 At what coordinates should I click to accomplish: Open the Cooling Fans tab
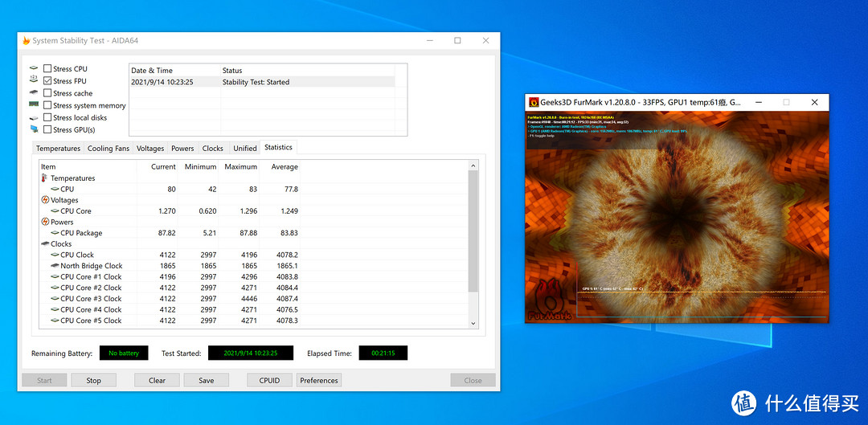coord(108,149)
